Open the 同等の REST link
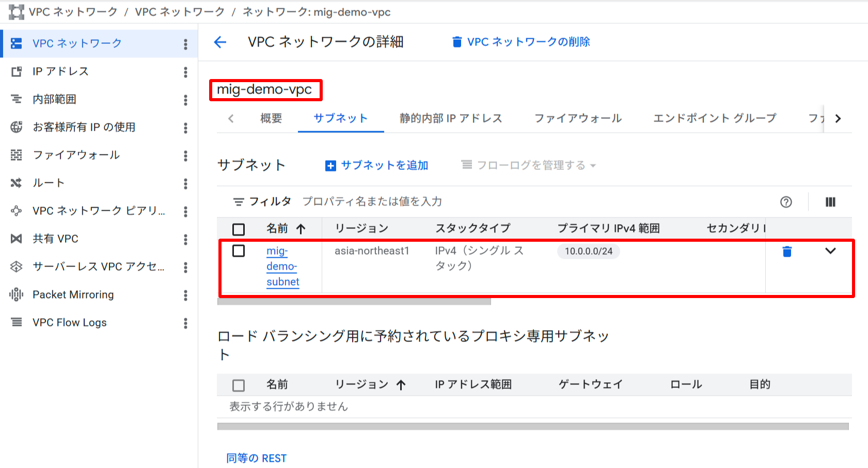Viewport: 868px width, 468px height. coord(257,458)
